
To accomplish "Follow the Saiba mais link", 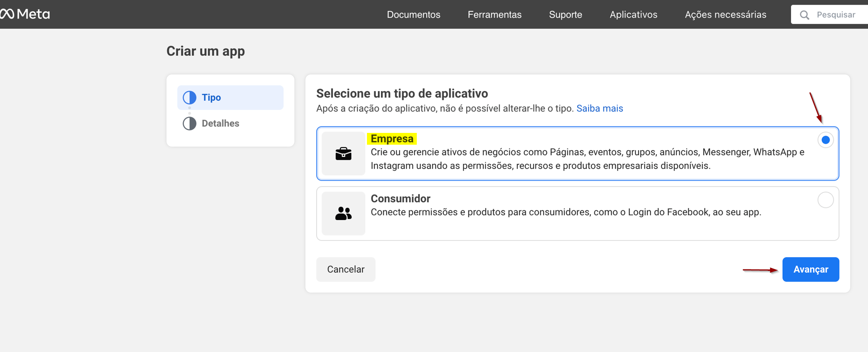I will [x=599, y=108].
